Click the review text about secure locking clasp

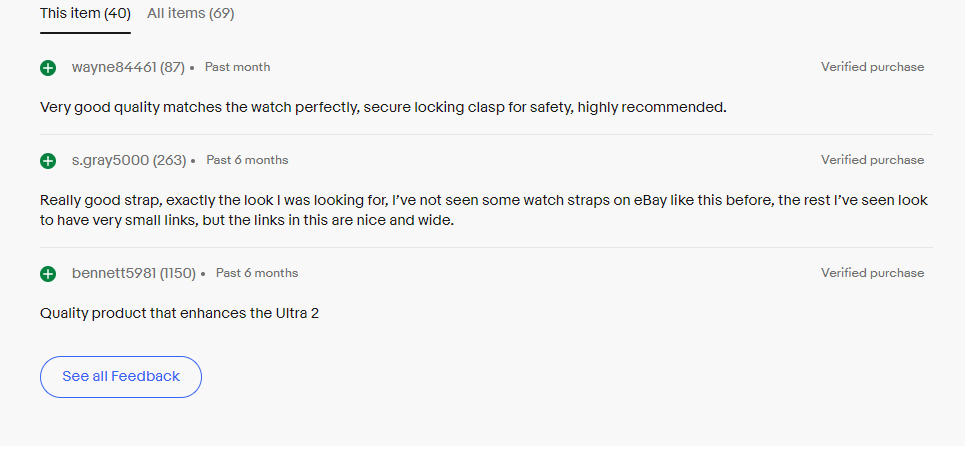tap(382, 107)
